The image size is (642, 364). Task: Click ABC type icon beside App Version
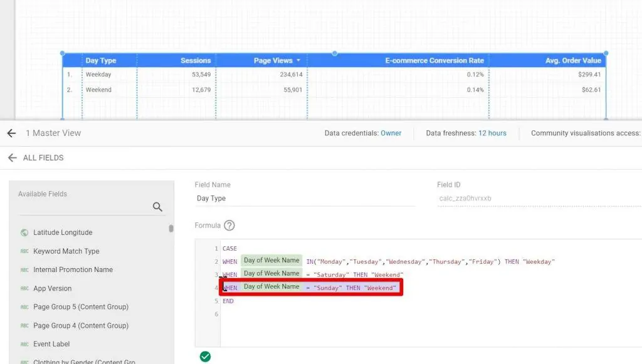tap(24, 289)
